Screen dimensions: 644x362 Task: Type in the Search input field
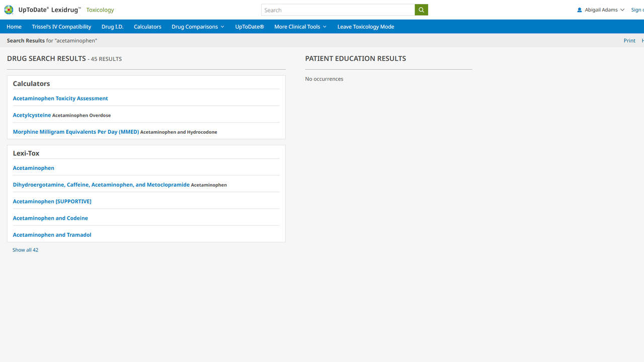(x=338, y=10)
